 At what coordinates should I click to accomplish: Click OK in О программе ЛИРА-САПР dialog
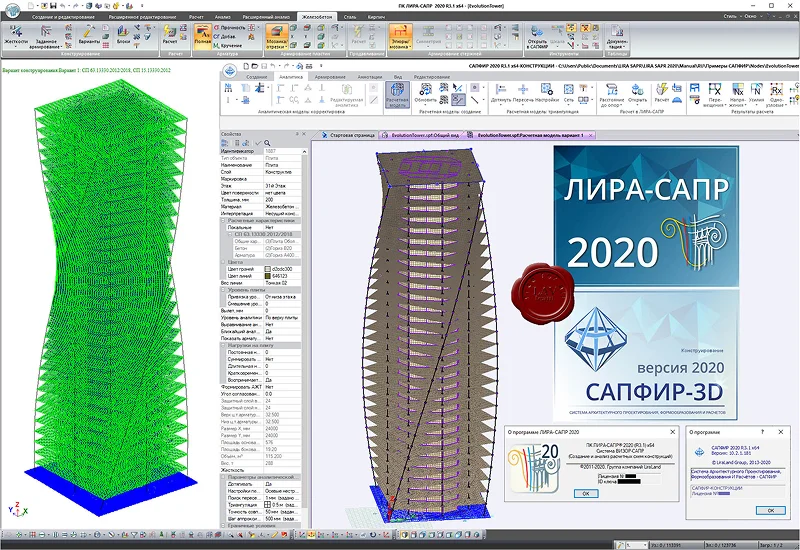[x=586, y=493]
